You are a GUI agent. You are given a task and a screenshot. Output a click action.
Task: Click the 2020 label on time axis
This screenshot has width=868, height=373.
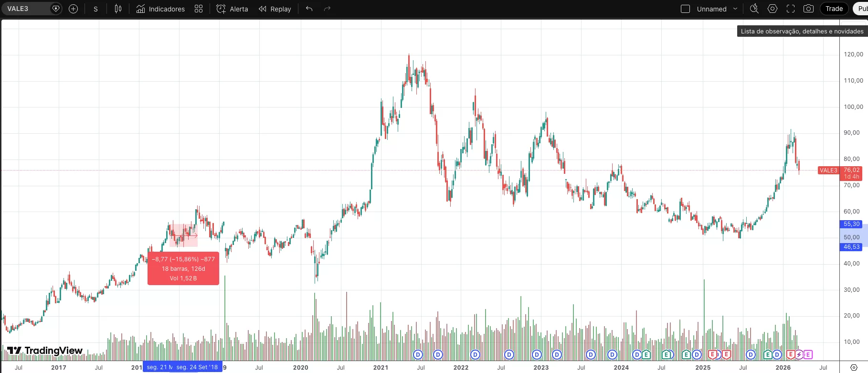(x=301, y=368)
